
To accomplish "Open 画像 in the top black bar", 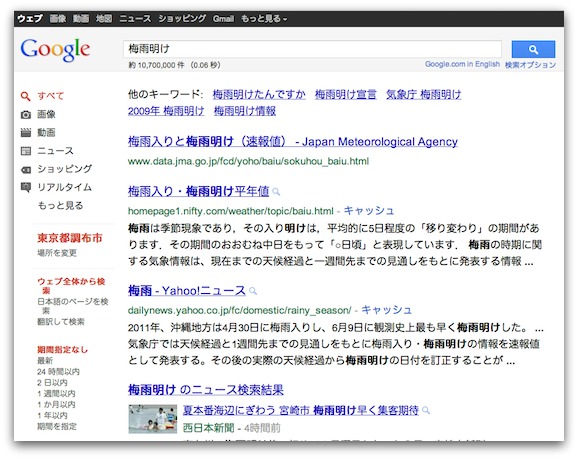I will pyautogui.click(x=58, y=18).
